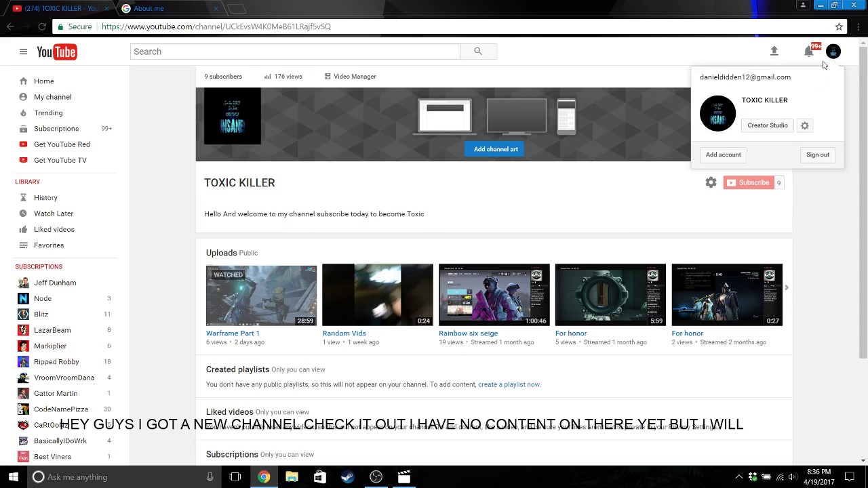This screenshot has height=488, width=868.
Task: Play the Warframe Part 1 video thumbnail
Action: pos(261,295)
